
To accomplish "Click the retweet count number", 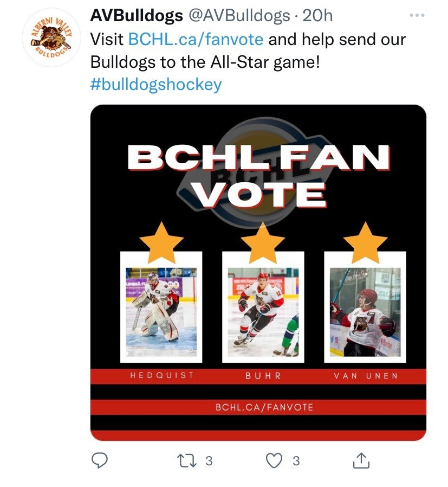I will coord(209,461).
